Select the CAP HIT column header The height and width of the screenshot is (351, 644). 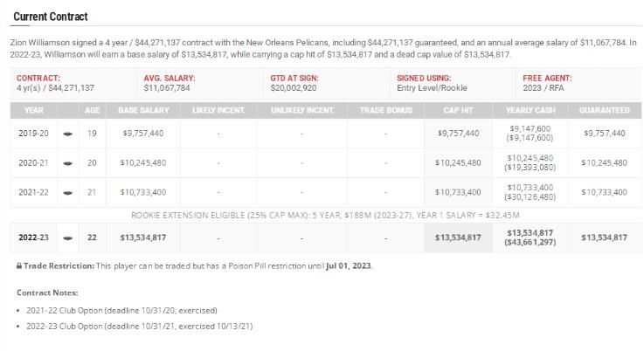458,110
